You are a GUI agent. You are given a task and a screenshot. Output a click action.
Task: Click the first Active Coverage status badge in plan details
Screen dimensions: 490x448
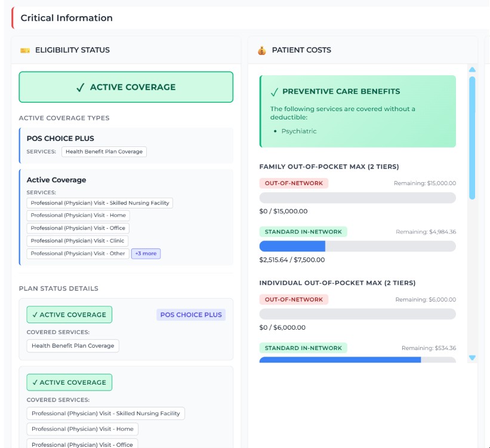tap(69, 315)
